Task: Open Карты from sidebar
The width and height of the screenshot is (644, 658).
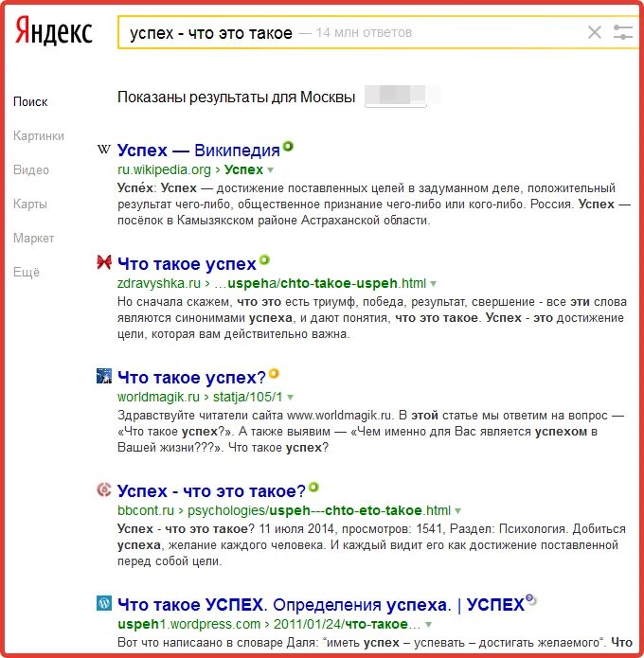Action: (29, 204)
